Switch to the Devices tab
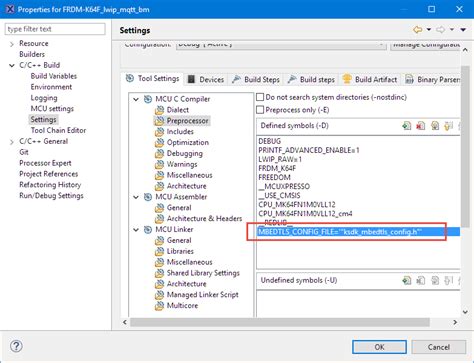The width and height of the screenshot is (474, 363). coord(205,79)
